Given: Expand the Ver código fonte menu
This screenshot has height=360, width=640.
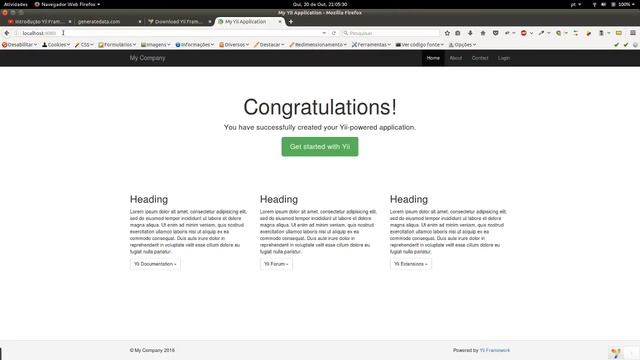Looking at the screenshot, I should point(419,44).
